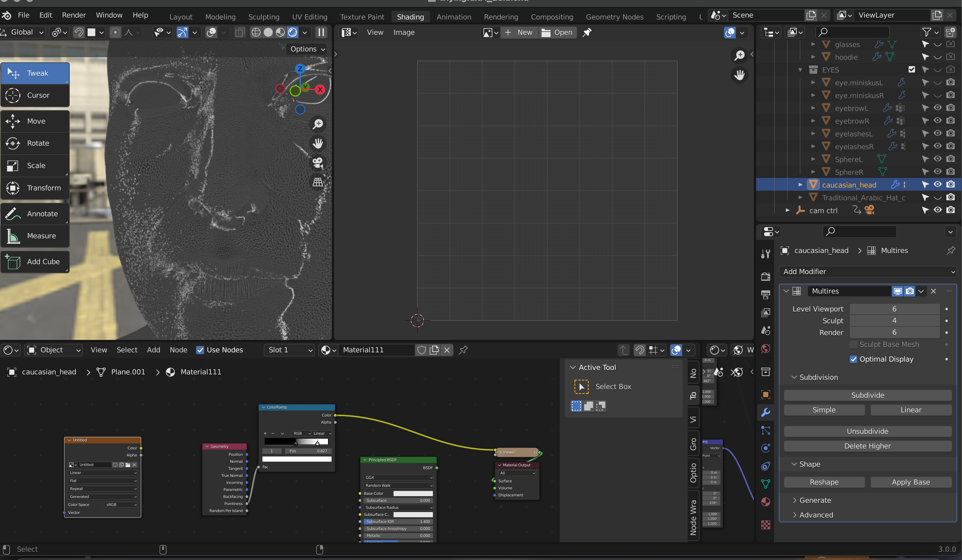The height and width of the screenshot is (560, 962).
Task: Collapse the Subdivision section
Action: tap(794, 377)
